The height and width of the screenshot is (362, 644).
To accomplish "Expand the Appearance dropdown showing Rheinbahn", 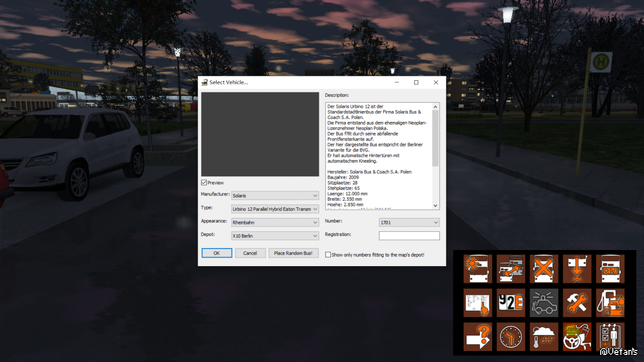I will click(x=274, y=222).
